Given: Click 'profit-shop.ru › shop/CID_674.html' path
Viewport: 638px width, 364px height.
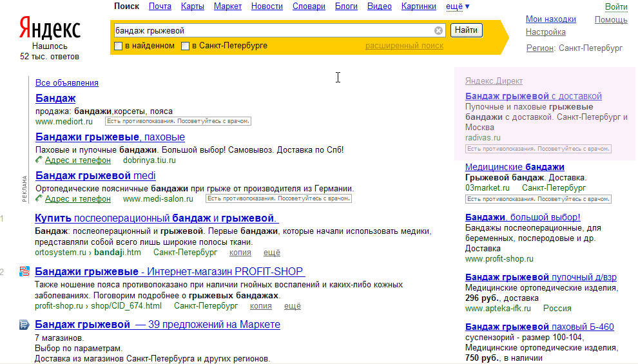Looking at the screenshot, I should coord(98,306).
